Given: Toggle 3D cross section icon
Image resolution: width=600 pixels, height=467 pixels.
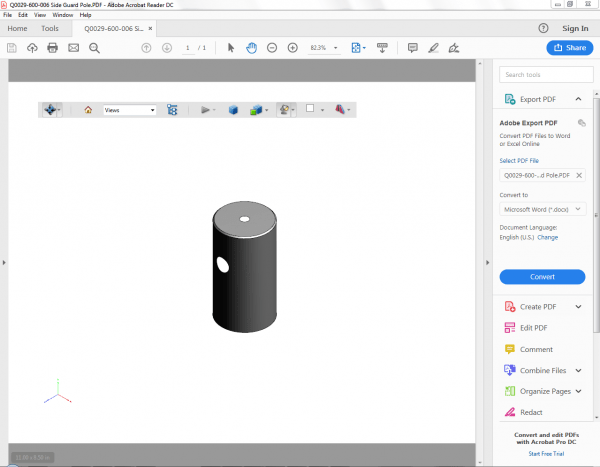Looking at the screenshot, I should pos(340,109).
